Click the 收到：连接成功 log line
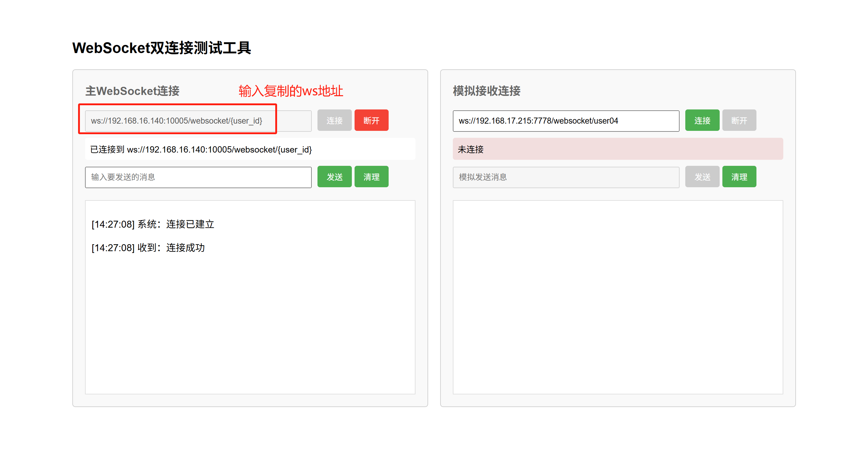This screenshot has width=868, height=461. coord(148,248)
